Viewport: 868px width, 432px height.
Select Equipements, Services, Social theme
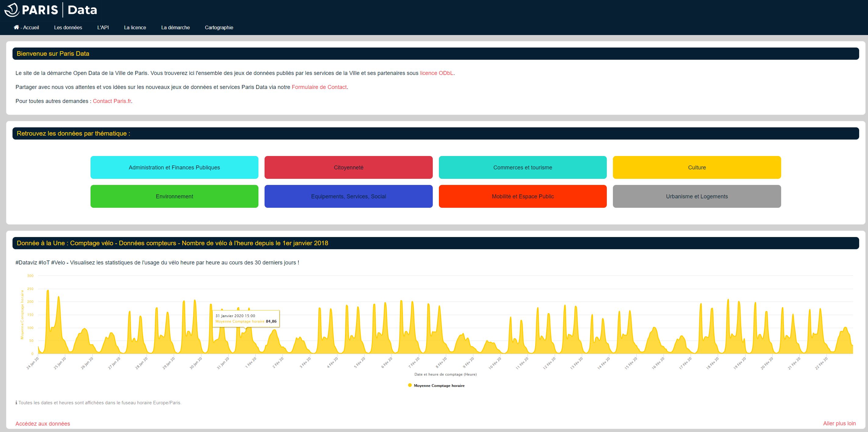coord(348,196)
